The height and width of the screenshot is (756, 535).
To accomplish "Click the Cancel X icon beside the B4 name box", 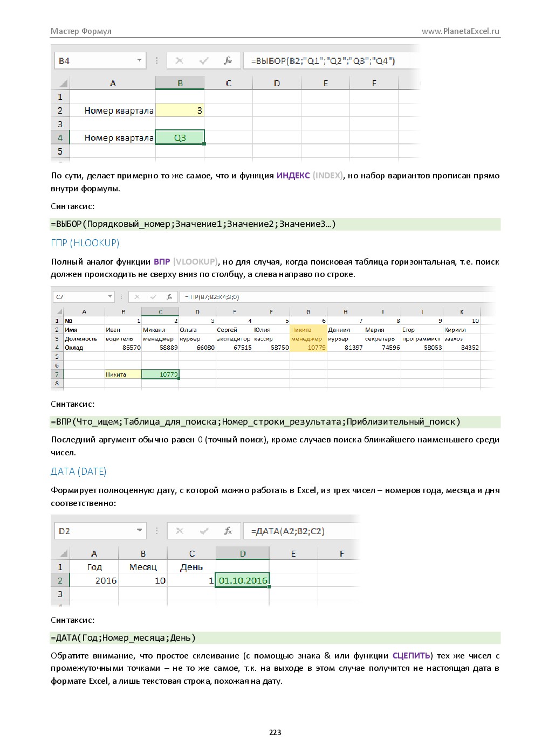I will pyautogui.click(x=180, y=61).
